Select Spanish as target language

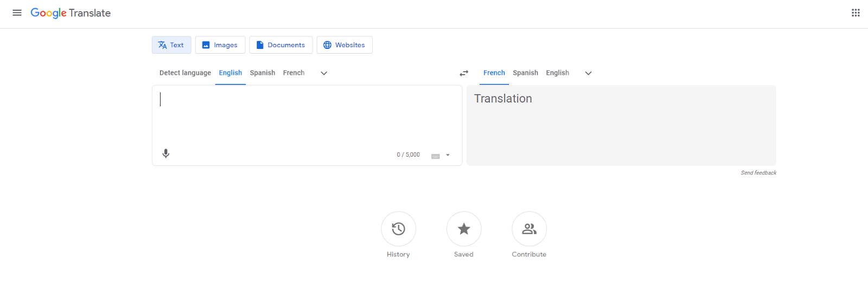526,73
